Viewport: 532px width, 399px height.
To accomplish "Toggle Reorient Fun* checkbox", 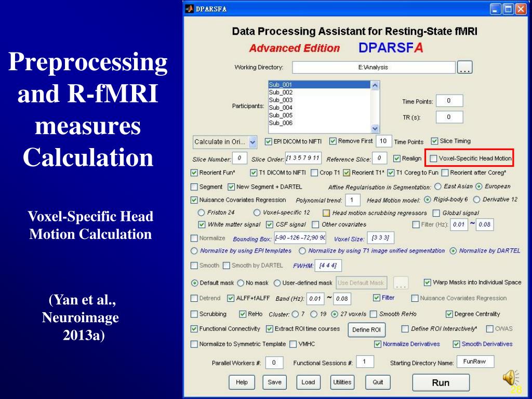I will 194,172.
